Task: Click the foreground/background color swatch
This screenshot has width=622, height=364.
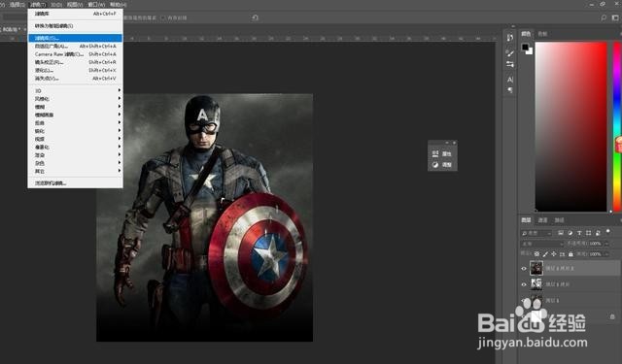Action: tap(527, 49)
